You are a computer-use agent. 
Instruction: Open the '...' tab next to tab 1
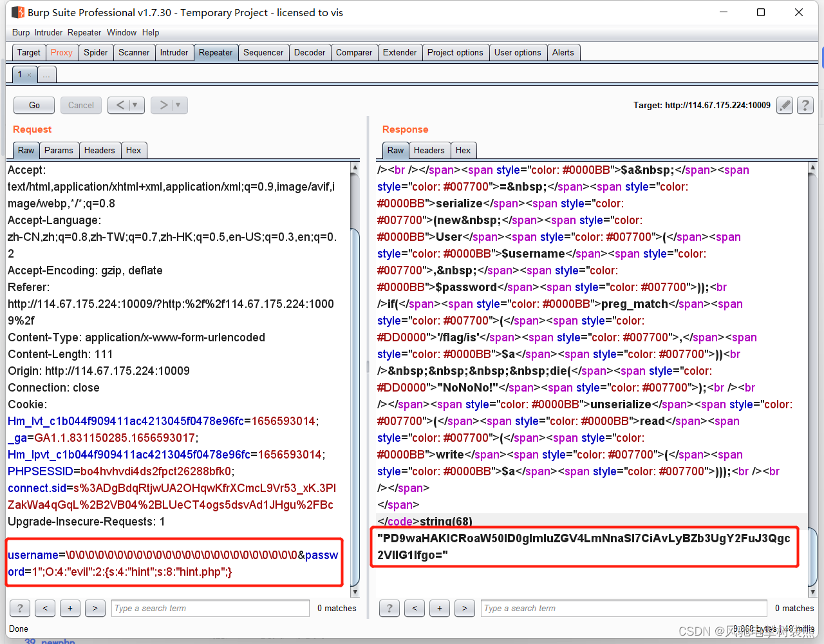46,74
